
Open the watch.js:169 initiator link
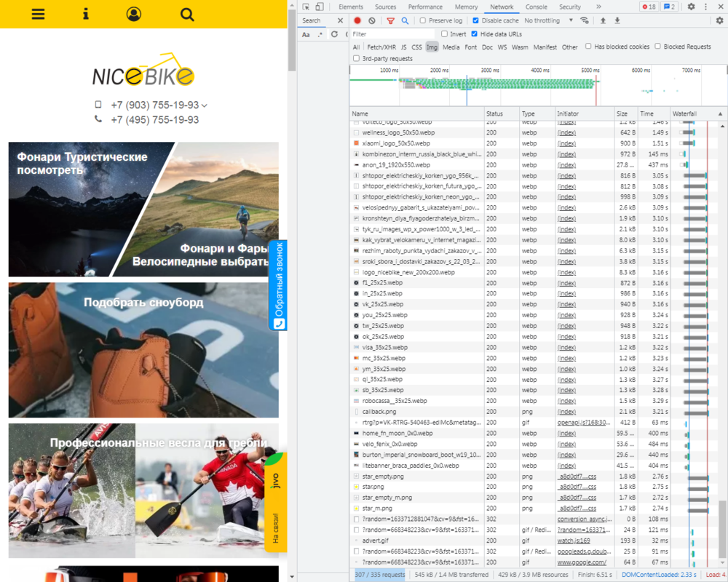point(574,541)
